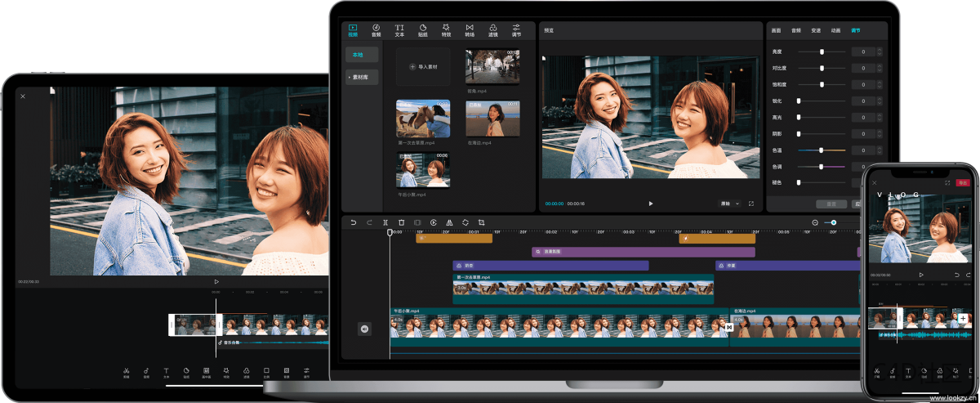Click the 色温 color temperature slider
This screenshot has height=403, width=980.
(822, 150)
